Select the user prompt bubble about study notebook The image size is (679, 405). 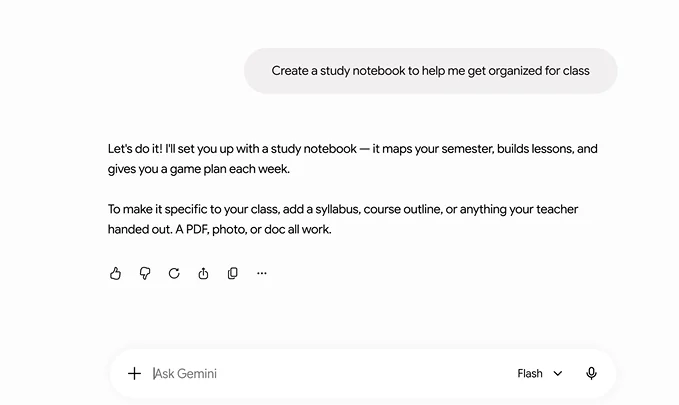[x=430, y=71]
